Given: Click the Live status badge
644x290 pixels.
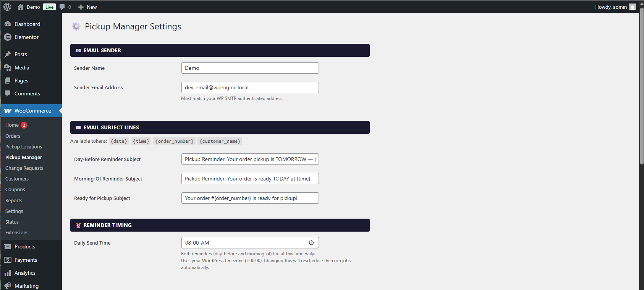Looking at the screenshot, I should click(x=49, y=7).
